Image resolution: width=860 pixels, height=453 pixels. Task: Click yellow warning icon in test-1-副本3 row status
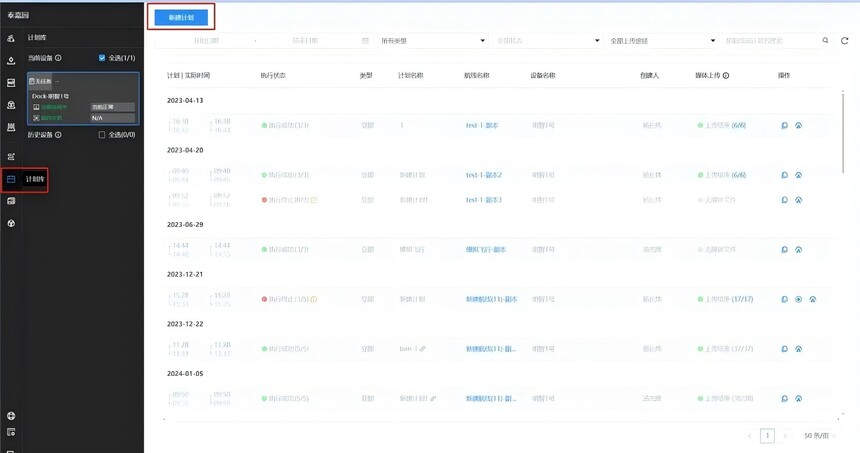pyautogui.click(x=314, y=200)
